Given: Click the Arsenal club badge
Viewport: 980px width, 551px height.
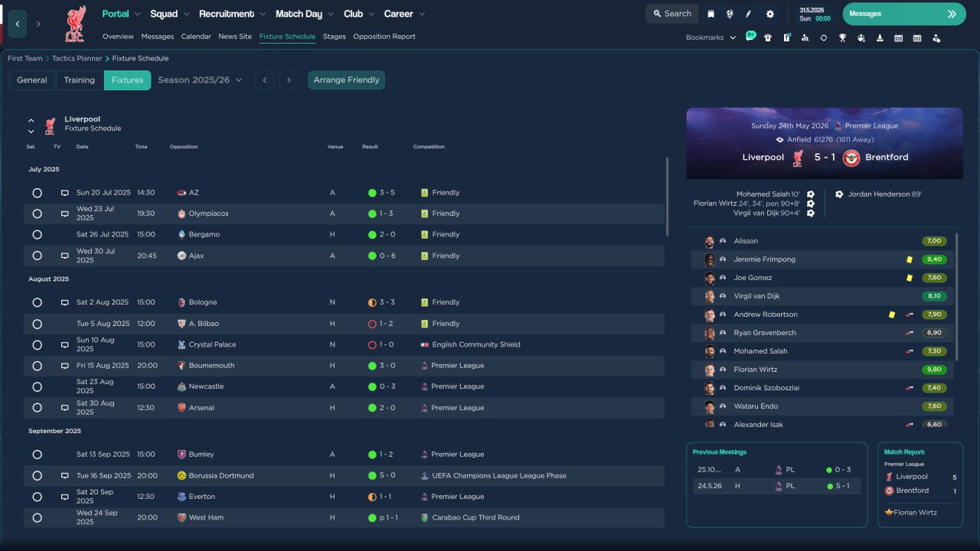Looking at the screenshot, I should 181,408.
